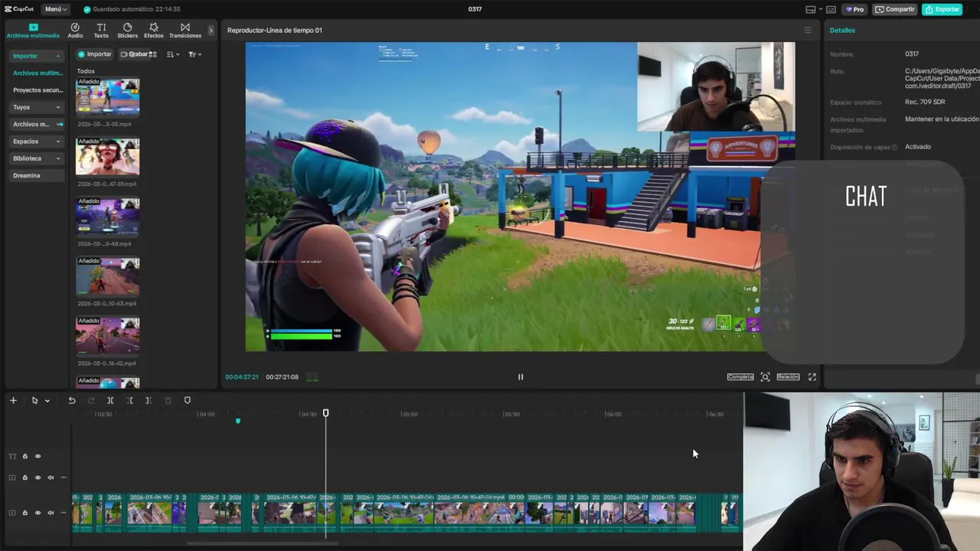The image size is (980, 551).
Task: Open the keyboard shortcuts panel icon
Action: [x=831, y=9]
